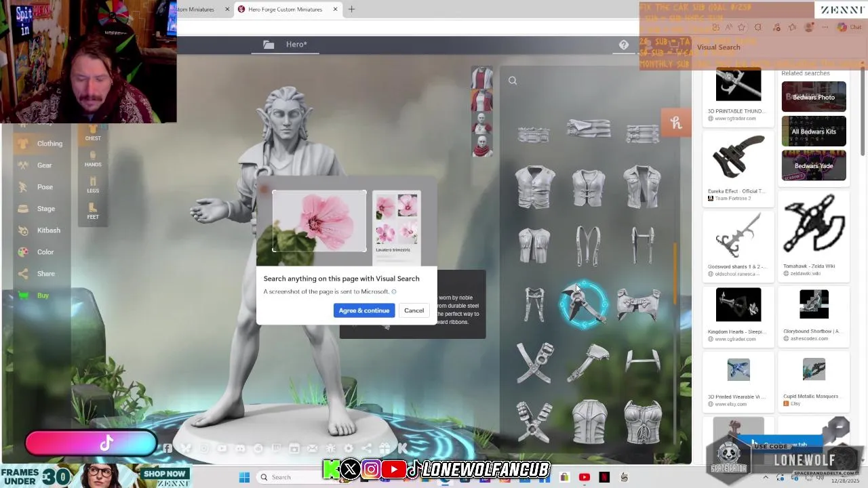Image resolution: width=868 pixels, height=488 pixels.
Task: Open Copilot Chat button
Action: click(849, 27)
